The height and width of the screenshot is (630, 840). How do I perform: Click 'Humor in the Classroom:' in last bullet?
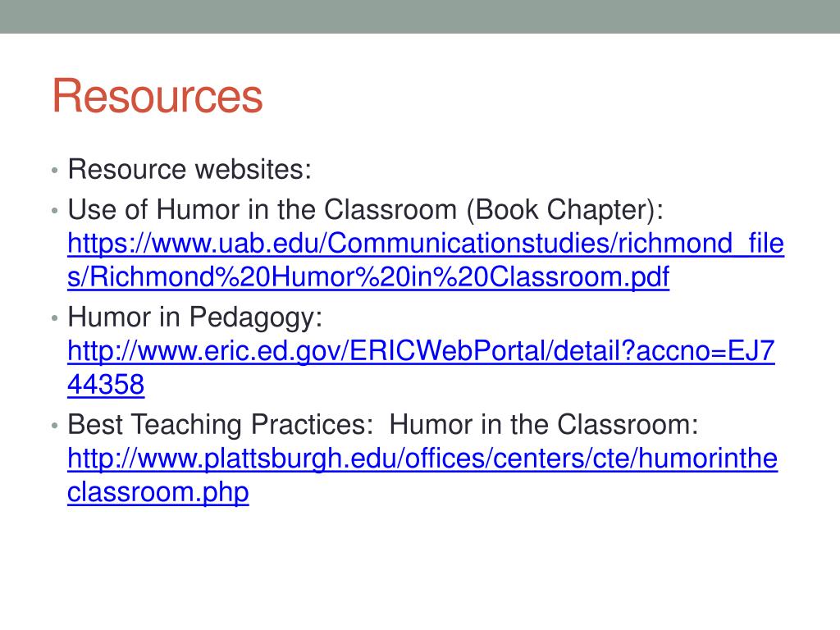544,424
